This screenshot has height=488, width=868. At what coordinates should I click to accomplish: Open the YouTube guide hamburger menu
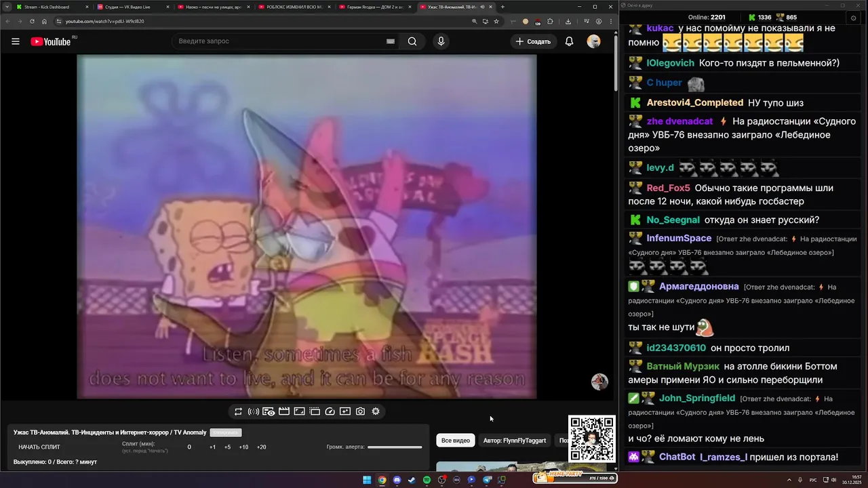16,41
